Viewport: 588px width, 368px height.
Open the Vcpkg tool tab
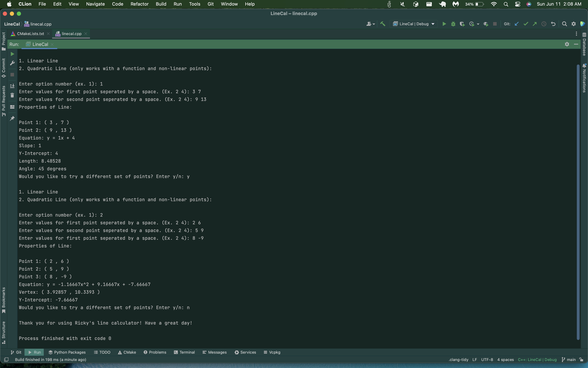[272, 352]
